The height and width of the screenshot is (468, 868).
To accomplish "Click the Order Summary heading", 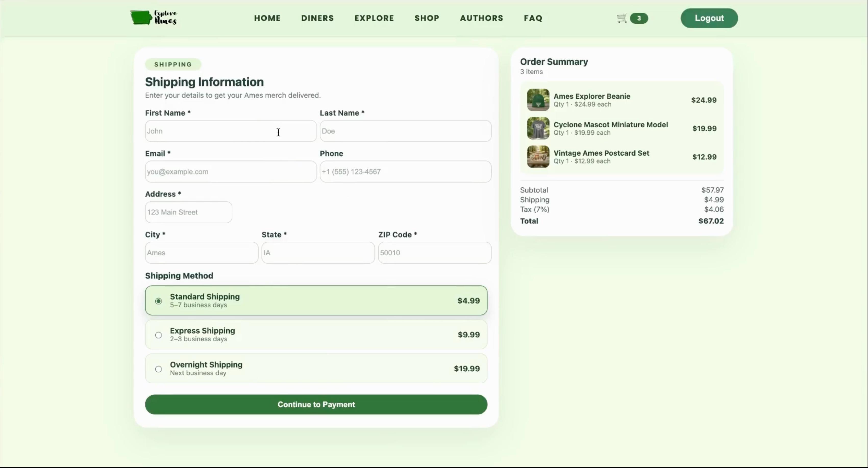I will click(554, 62).
